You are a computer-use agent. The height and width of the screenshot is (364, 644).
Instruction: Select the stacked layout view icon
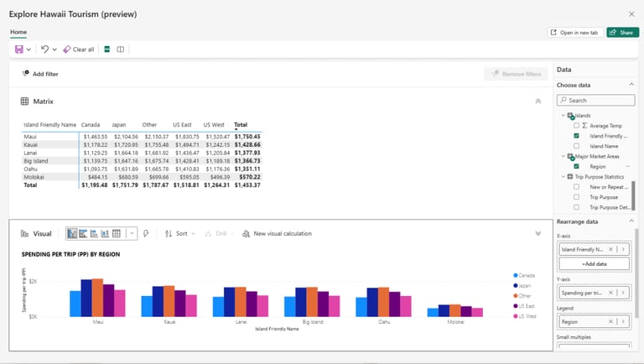(x=106, y=49)
